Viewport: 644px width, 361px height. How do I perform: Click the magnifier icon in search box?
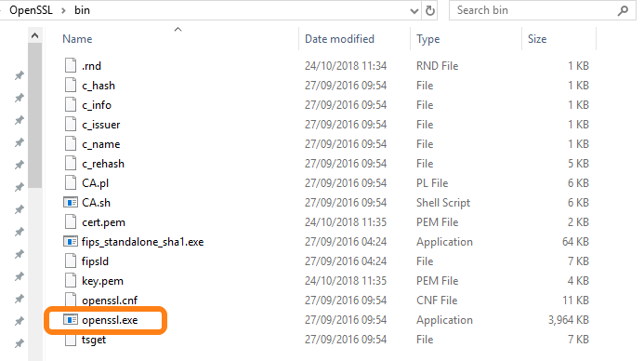click(623, 10)
